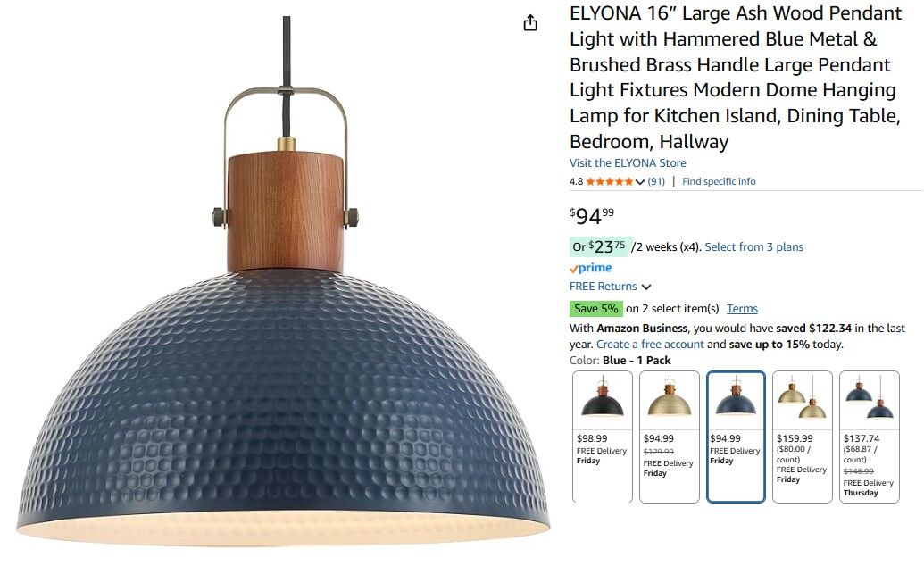
Task: Click Select from 3 plans link
Action: click(753, 247)
